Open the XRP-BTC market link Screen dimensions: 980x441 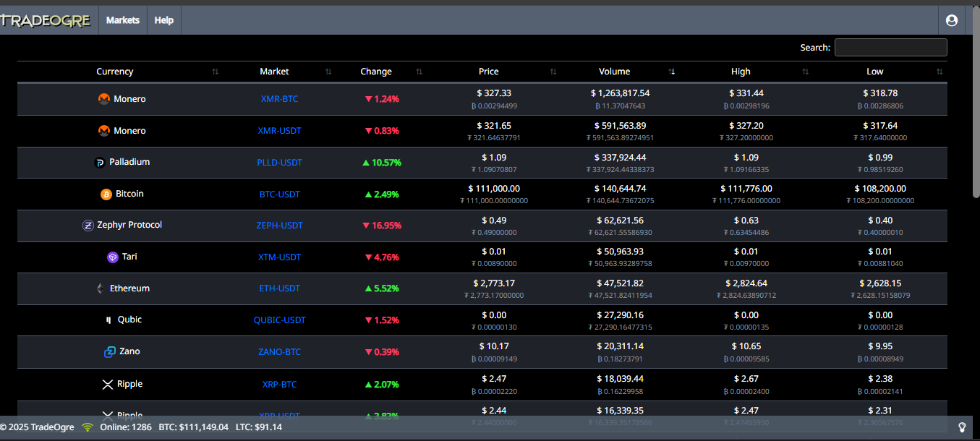click(279, 385)
